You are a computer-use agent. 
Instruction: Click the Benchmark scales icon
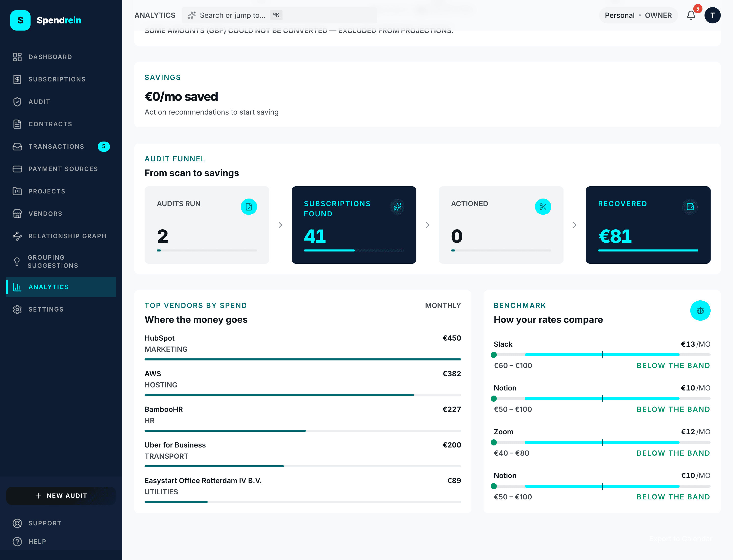[700, 311]
